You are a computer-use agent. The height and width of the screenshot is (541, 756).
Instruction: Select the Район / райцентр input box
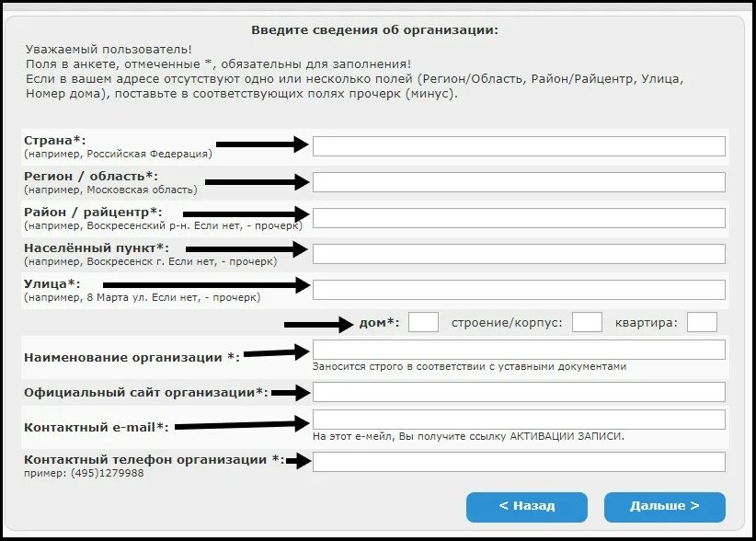tap(519, 218)
